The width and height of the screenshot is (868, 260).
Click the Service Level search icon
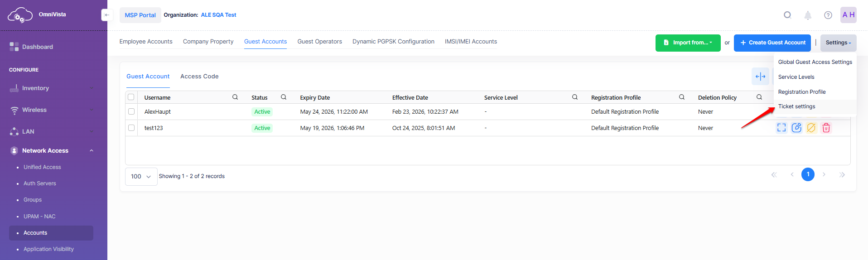pyautogui.click(x=575, y=97)
